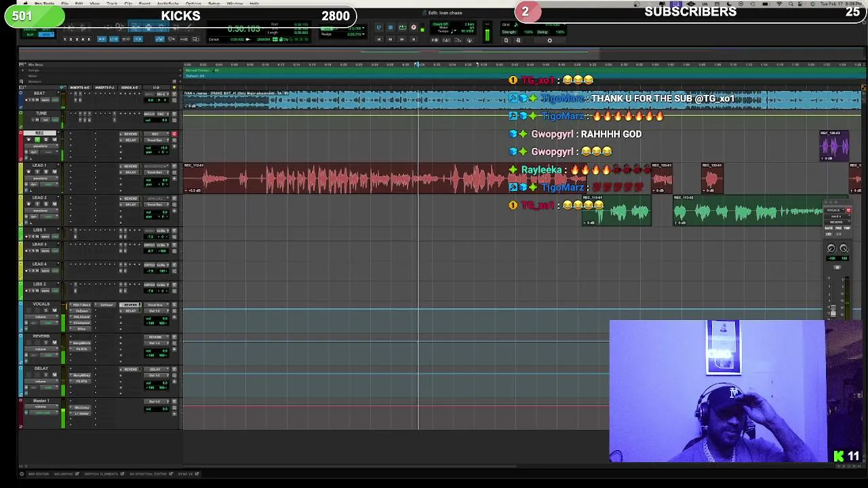Select zoom preset 3
868x488 pixels.
[77, 39]
